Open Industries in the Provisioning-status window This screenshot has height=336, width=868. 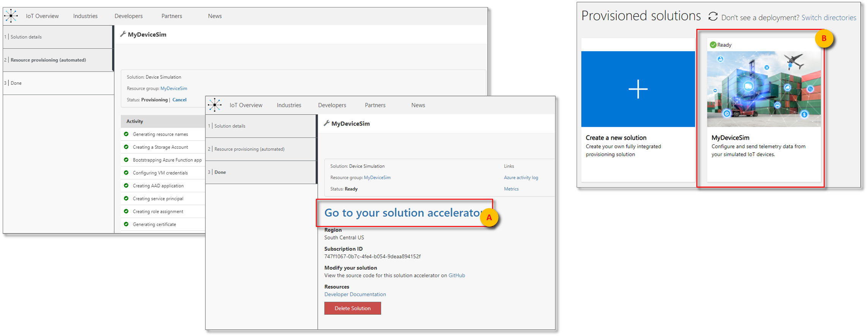tap(86, 16)
